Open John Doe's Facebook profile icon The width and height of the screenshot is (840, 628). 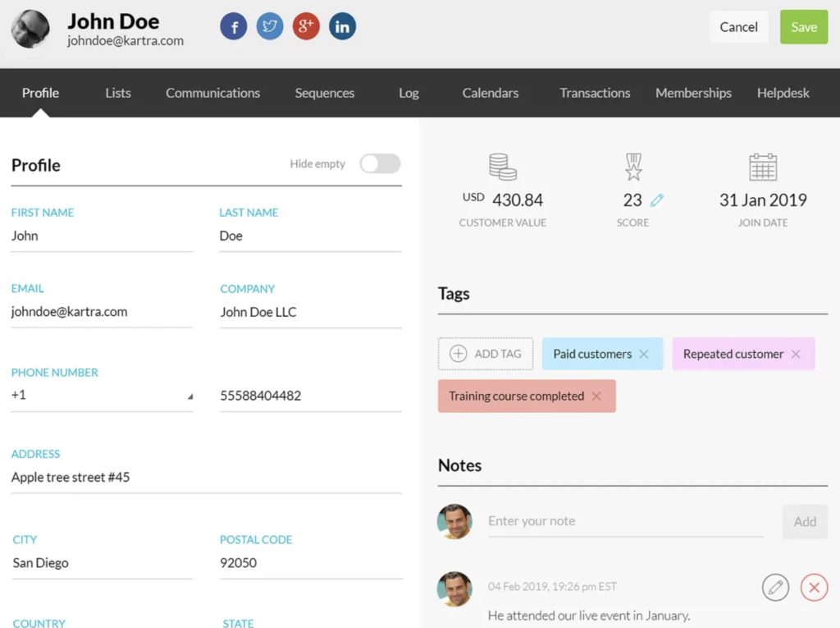coord(234,26)
